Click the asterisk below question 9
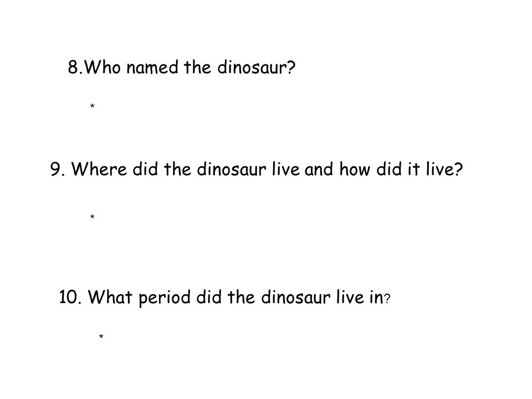This screenshot has height=399, width=532. 93,217
